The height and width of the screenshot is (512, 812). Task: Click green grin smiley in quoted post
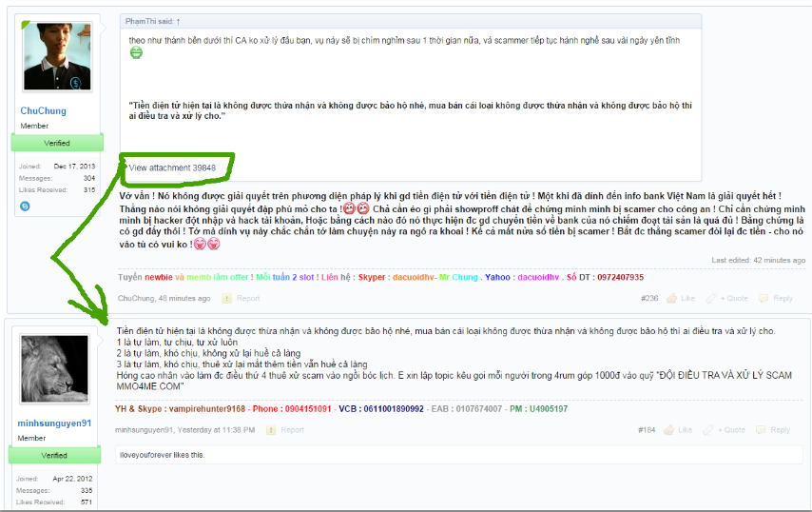coord(136,52)
